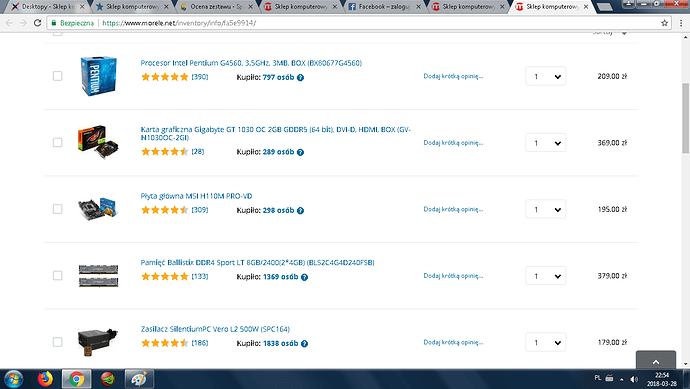Switch to the Ocena zestawu tab

(216, 7)
